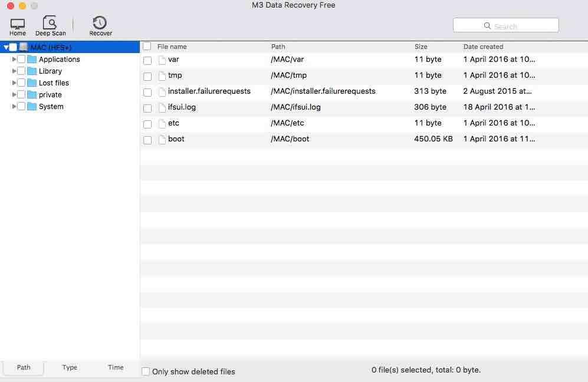Click the 2 August 2015 date cell
Image resolution: width=588 pixels, height=382 pixels.
coord(497,91)
